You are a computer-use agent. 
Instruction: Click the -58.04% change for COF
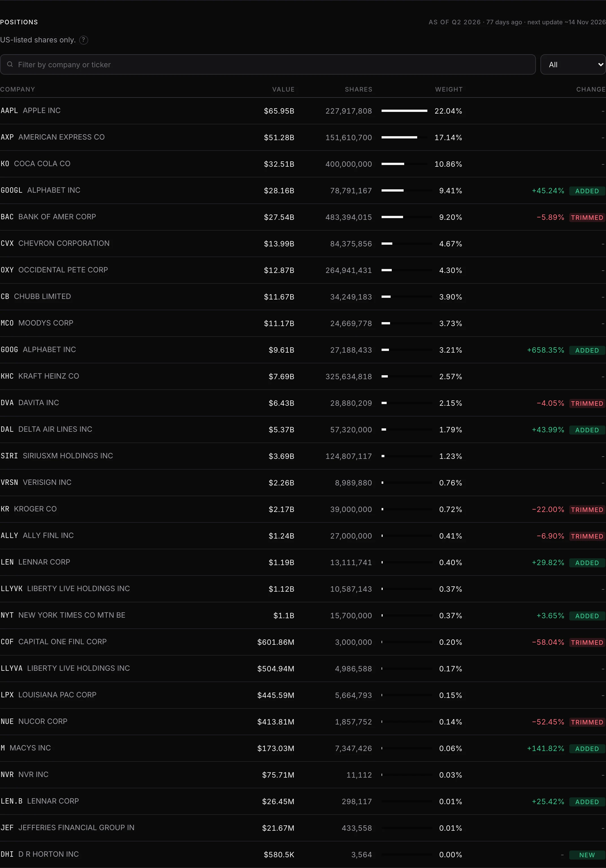pyautogui.click(x=548, y=642)
